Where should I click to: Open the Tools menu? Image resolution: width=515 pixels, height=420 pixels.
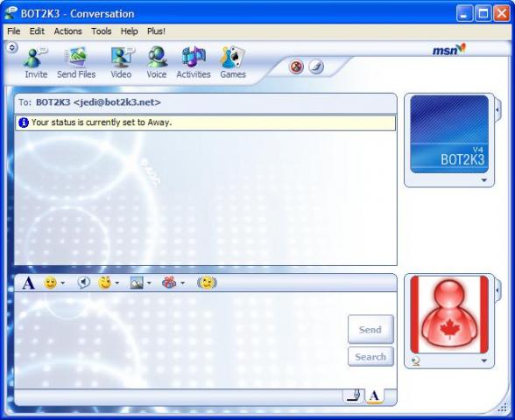coord(102,31)
